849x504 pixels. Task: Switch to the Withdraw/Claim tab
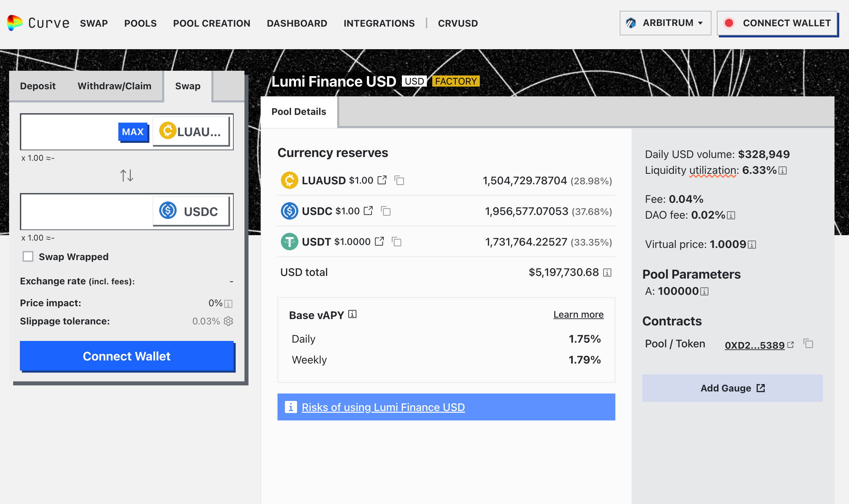tap(114, 86)
